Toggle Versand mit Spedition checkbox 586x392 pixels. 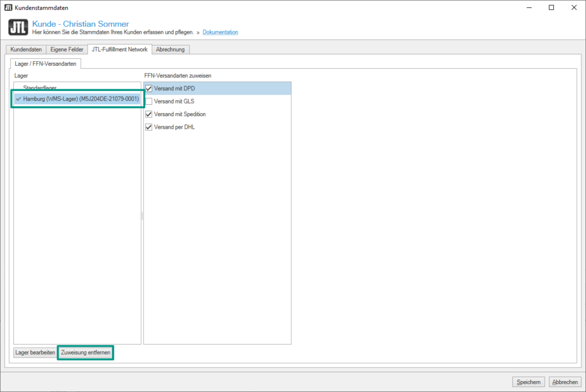click(149, 114)
